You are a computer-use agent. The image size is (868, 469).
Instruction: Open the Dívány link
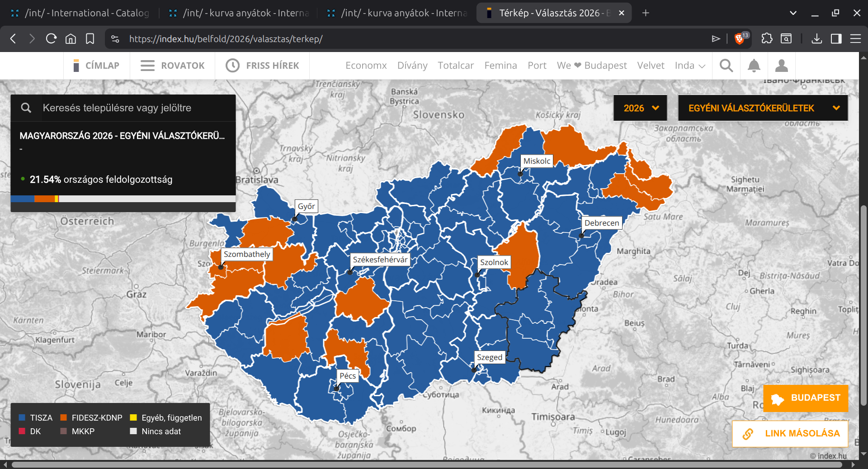click(412, 66)
